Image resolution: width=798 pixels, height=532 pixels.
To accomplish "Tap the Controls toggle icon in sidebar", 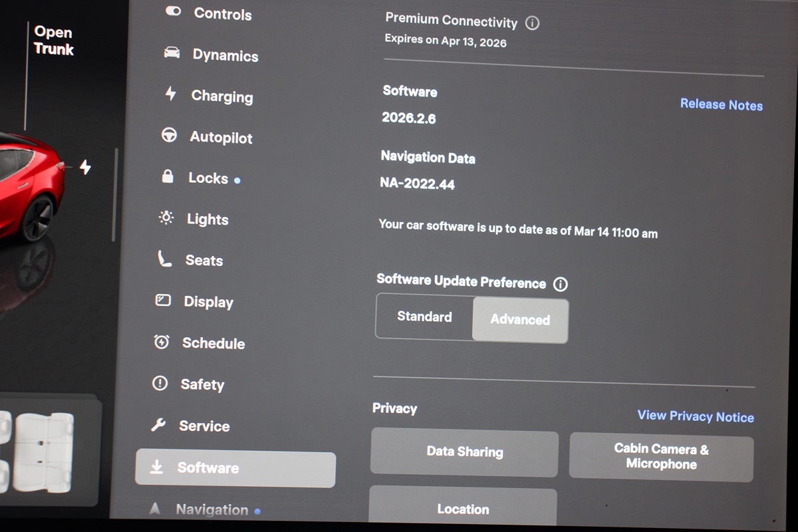I will 174,11.
